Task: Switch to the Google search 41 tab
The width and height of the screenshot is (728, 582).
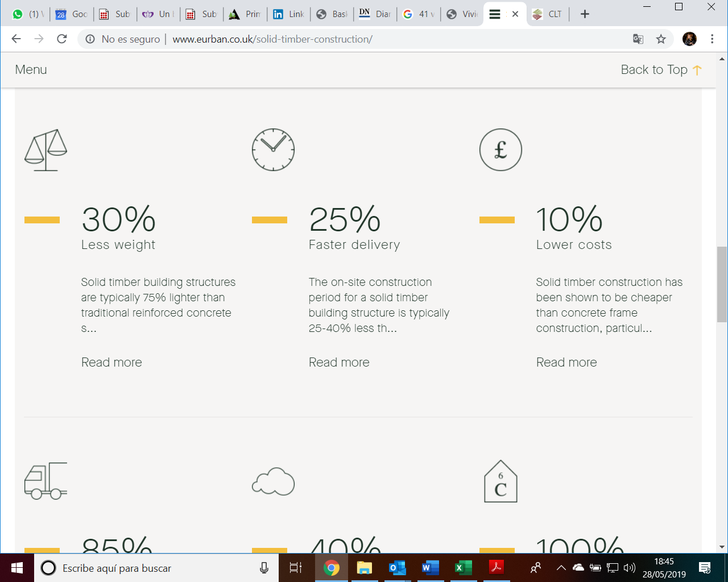Action: [419, 14]
